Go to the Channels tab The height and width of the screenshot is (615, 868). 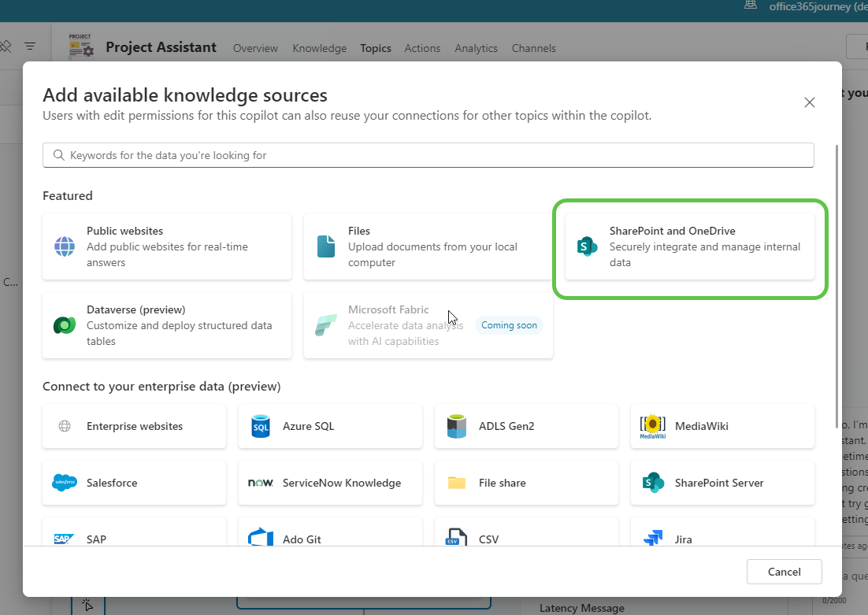[x=533, y=48]
